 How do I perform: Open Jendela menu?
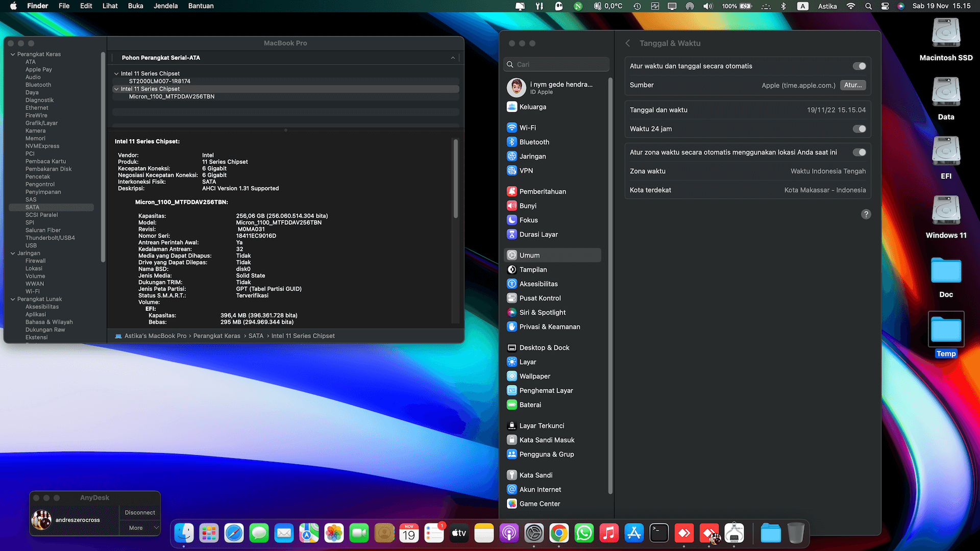coord(166,6)
